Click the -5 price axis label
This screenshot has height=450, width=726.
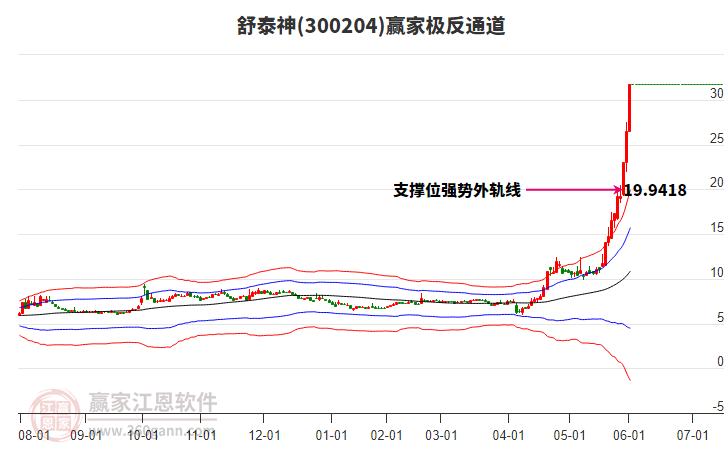click(718, 406)
